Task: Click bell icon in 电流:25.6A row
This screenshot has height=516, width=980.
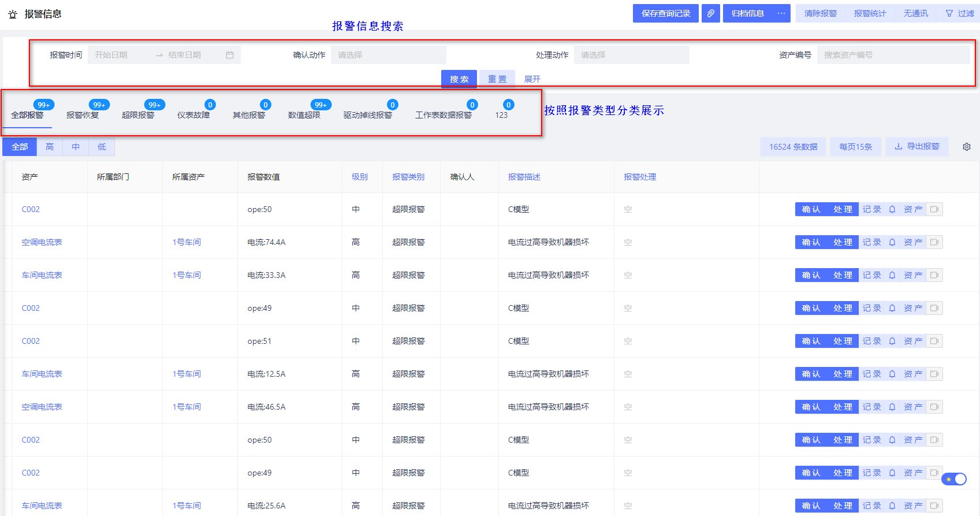Action: [x=892, y=506]
